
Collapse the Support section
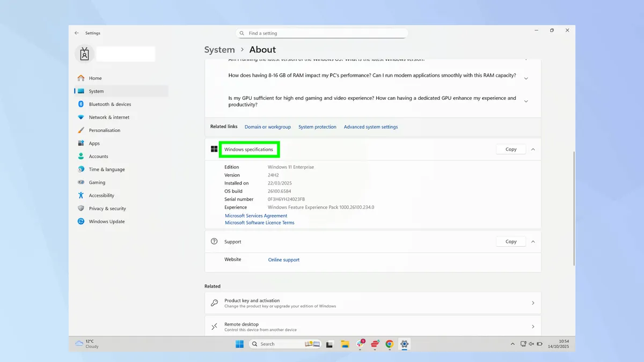(533, 241)
